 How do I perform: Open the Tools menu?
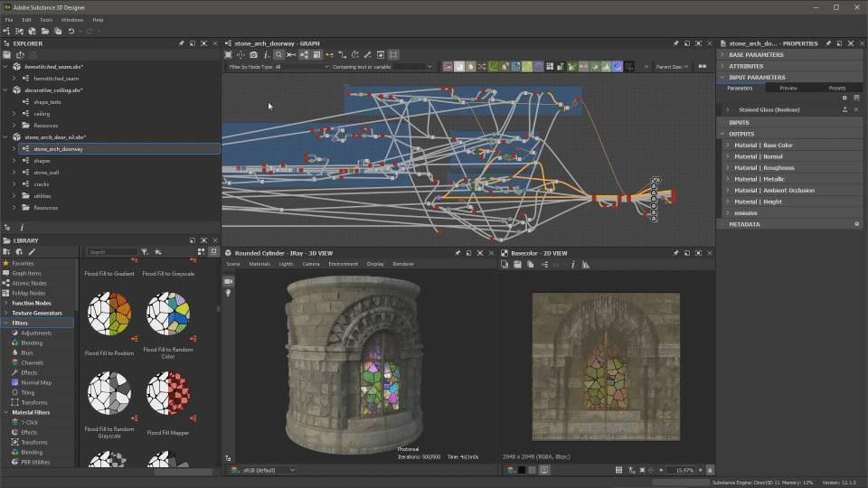(x=45, y=19)
